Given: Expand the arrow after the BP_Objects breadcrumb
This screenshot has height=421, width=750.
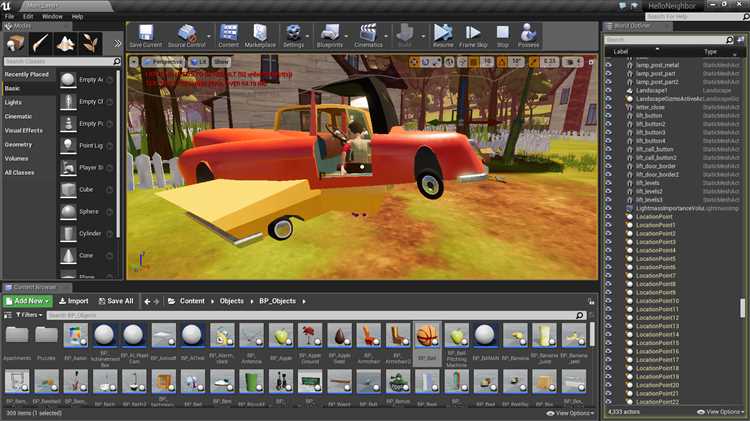Looking at the screenshot, I should [304, 301].
